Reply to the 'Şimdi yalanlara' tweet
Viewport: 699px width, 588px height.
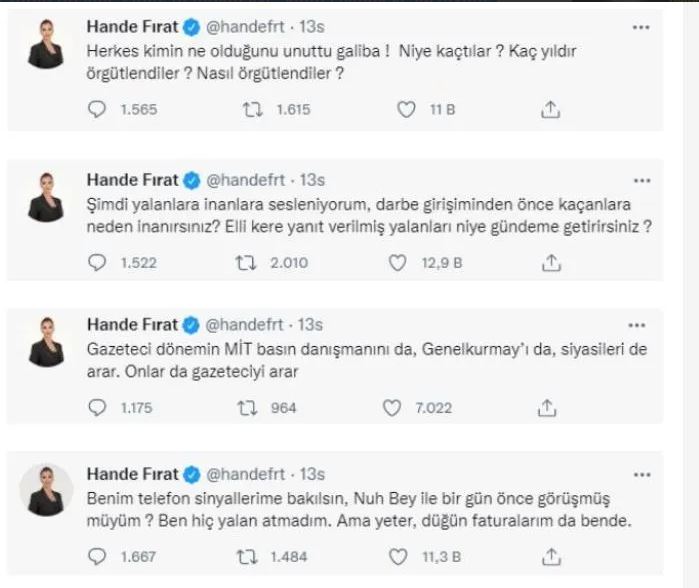(x=96, y=263)
